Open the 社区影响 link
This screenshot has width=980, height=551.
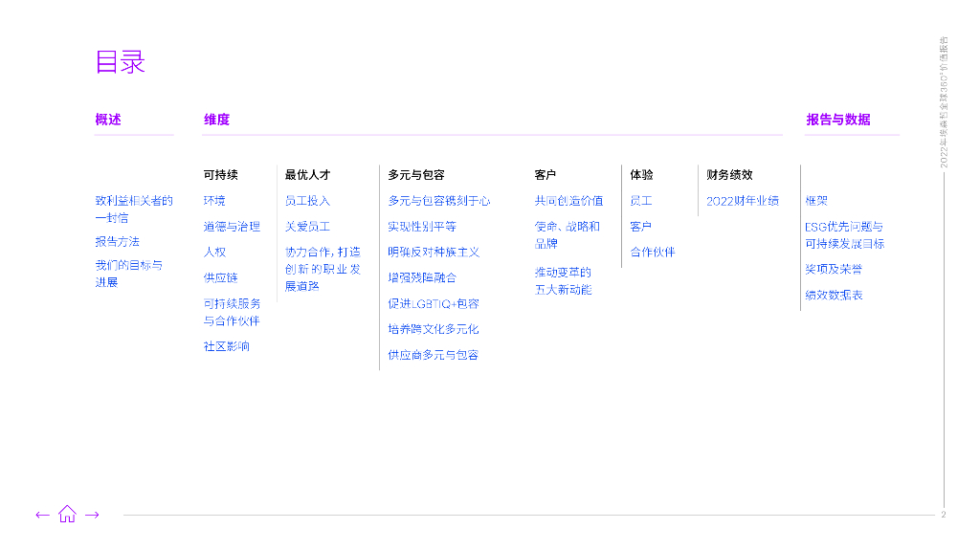pyautogui.click(x=226, y=346)
